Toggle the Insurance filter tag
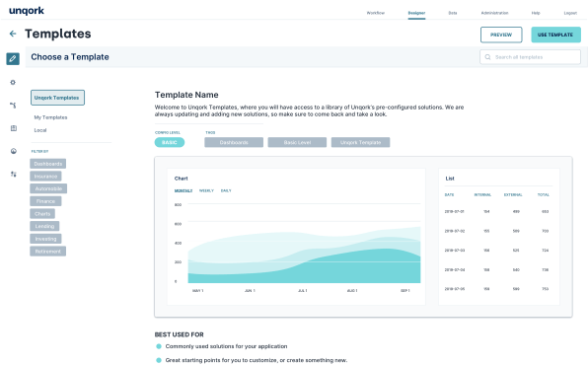 [x=45, y=177]
